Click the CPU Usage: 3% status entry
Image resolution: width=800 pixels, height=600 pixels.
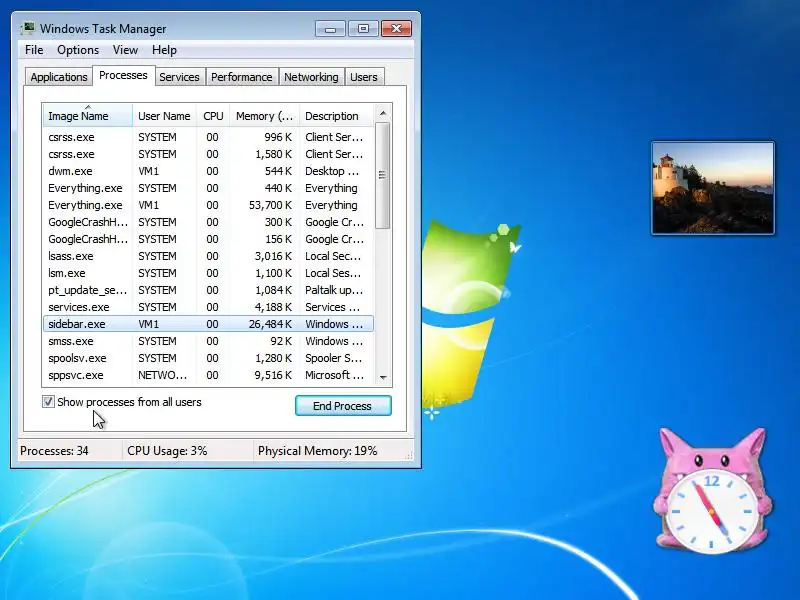(x=167, y=451)
